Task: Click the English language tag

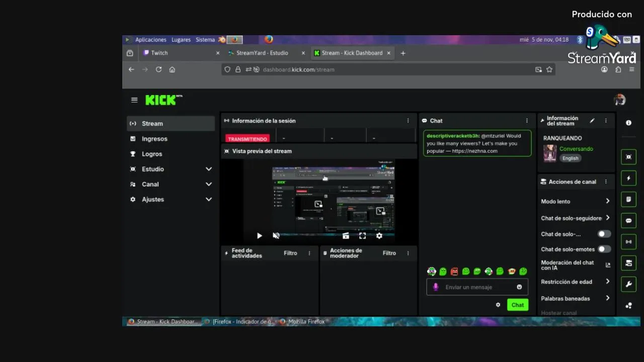Action: (x=571, y=158)
